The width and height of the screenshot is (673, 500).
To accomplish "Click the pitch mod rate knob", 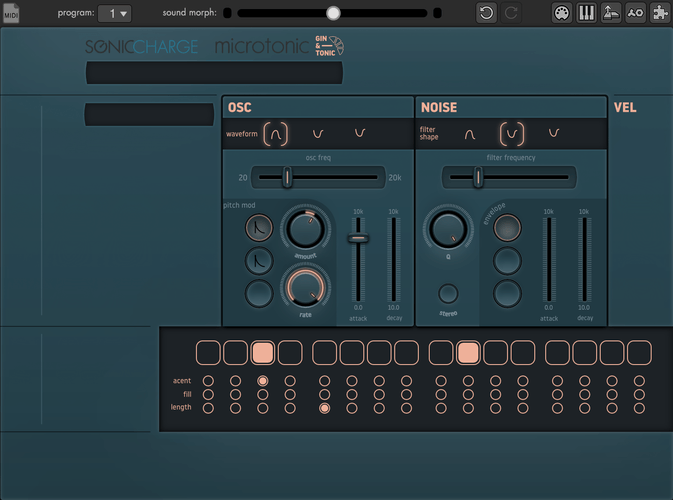I will pyautogui.click(x=305, y=288).
